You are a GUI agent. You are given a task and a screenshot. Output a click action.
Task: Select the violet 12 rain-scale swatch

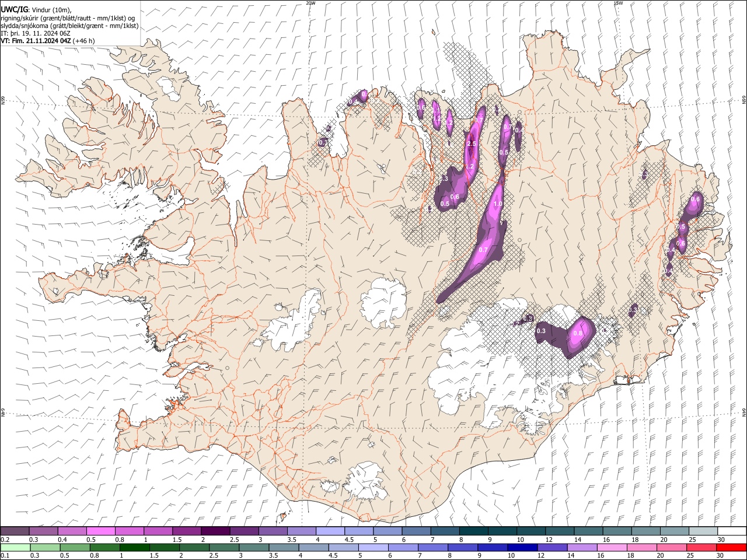point(551,548)
